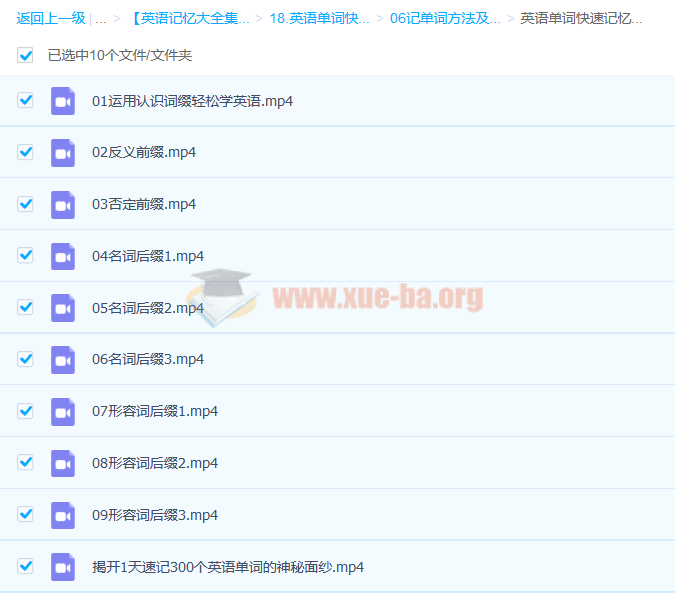
Task: Click video icon for 09形容词后缀3.mp4
Action: (63, 515)
